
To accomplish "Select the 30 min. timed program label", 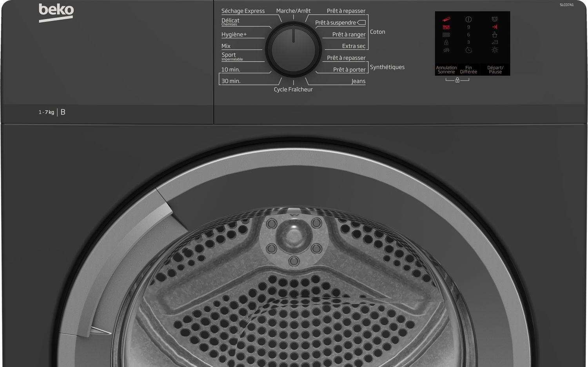I will 231,81.
